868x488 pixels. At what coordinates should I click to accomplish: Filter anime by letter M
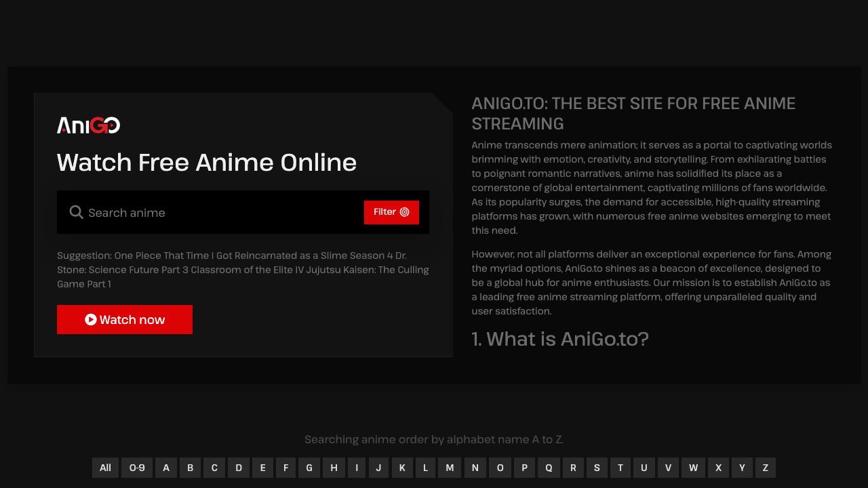(450, 468)
